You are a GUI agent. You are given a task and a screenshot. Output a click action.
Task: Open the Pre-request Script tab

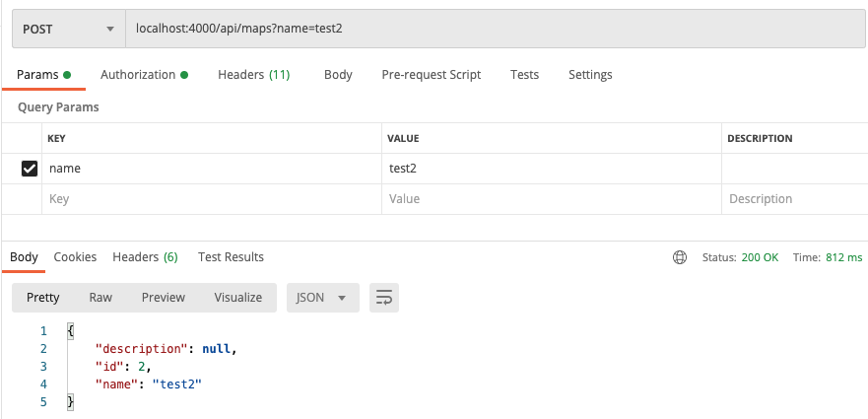click(432, 75)
